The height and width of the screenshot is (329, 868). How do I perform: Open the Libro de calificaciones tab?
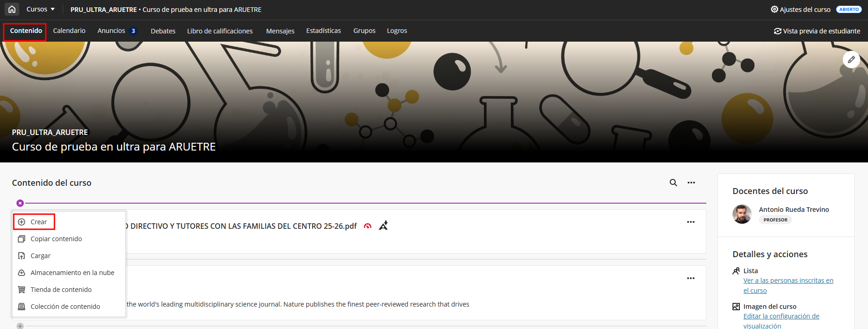coord(220,31)
